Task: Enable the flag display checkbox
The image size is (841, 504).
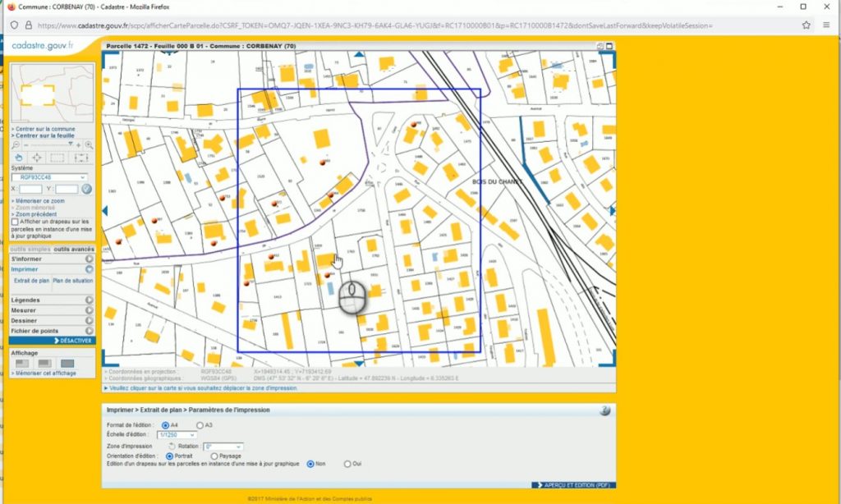Action: click(15, 222)
